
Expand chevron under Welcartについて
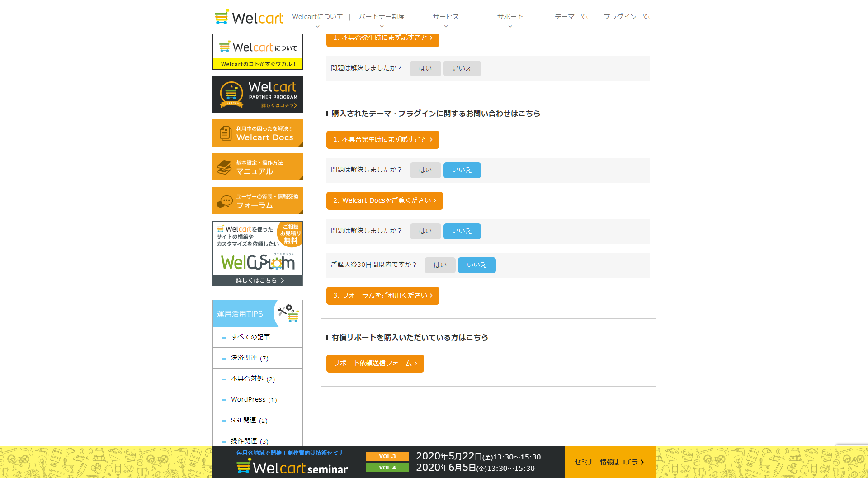click(317, 26)
